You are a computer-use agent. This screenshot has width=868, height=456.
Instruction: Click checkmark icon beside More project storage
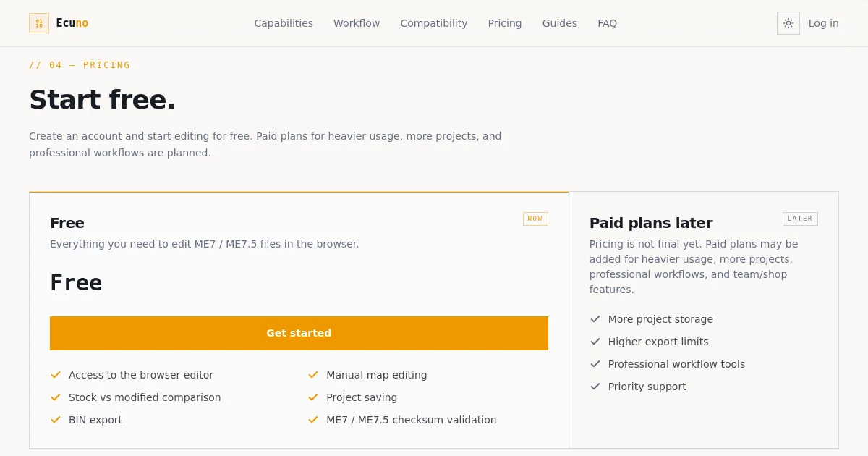(x=595, y=319)
